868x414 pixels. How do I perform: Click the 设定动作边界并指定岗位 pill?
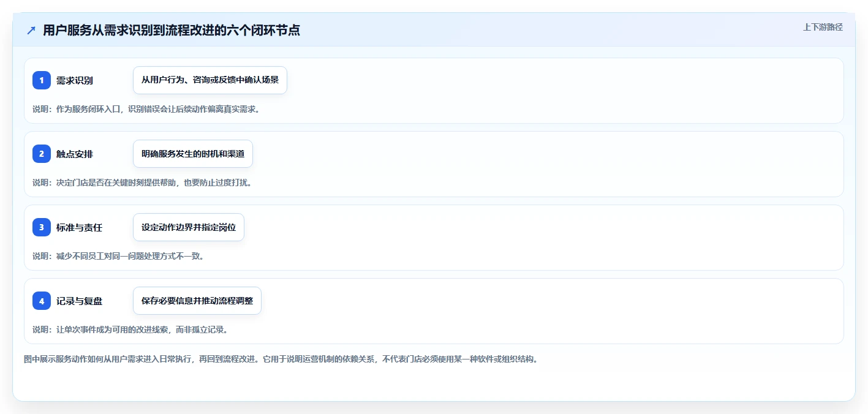(189, 227)
